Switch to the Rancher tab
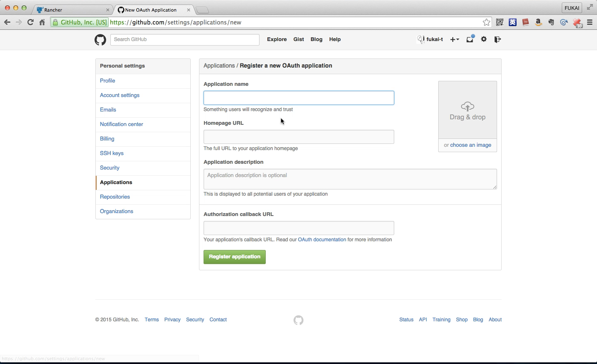The width and height of the screenshot is (597, 364). 73,10
